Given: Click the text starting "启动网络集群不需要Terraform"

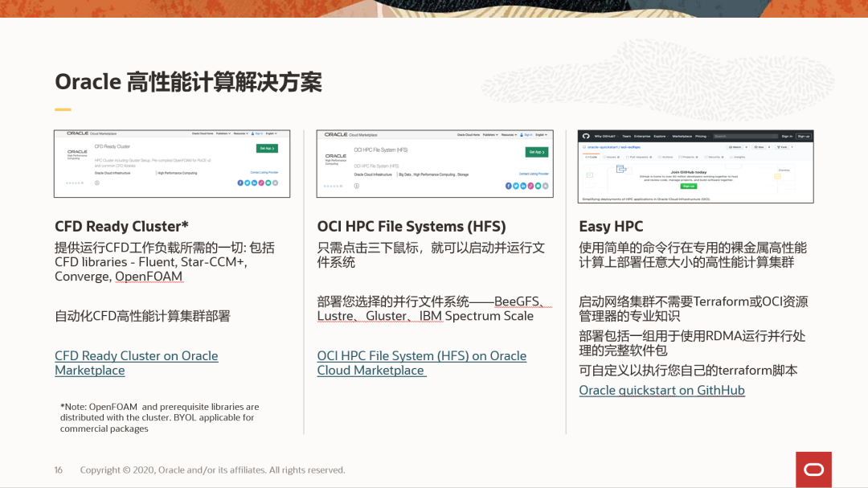Looking at the screenshot, I should pos(693,309).
